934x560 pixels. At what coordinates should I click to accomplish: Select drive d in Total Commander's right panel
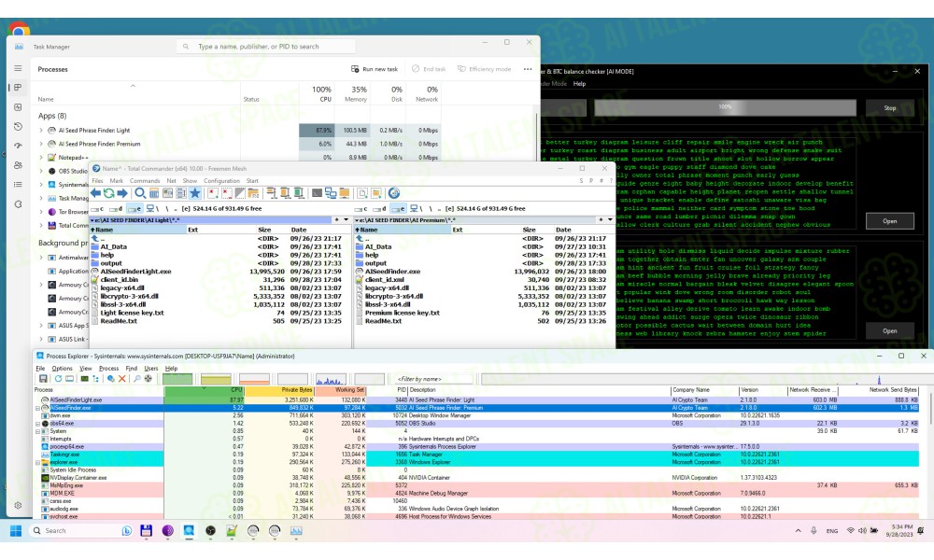click(x=380, y=209)
